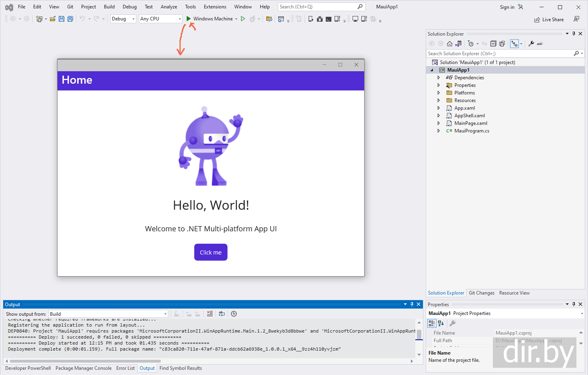This screenshot has width=588, height=375.
Task: Collapse all items in Solution Explorer
Action: [x=493, y=44]
